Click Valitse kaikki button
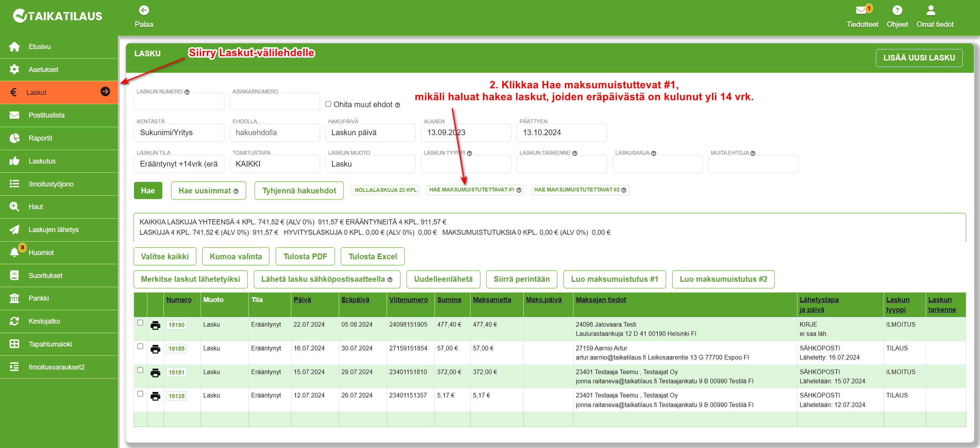The height and width of the screenshot is (448, 980). tap(165, 257)
